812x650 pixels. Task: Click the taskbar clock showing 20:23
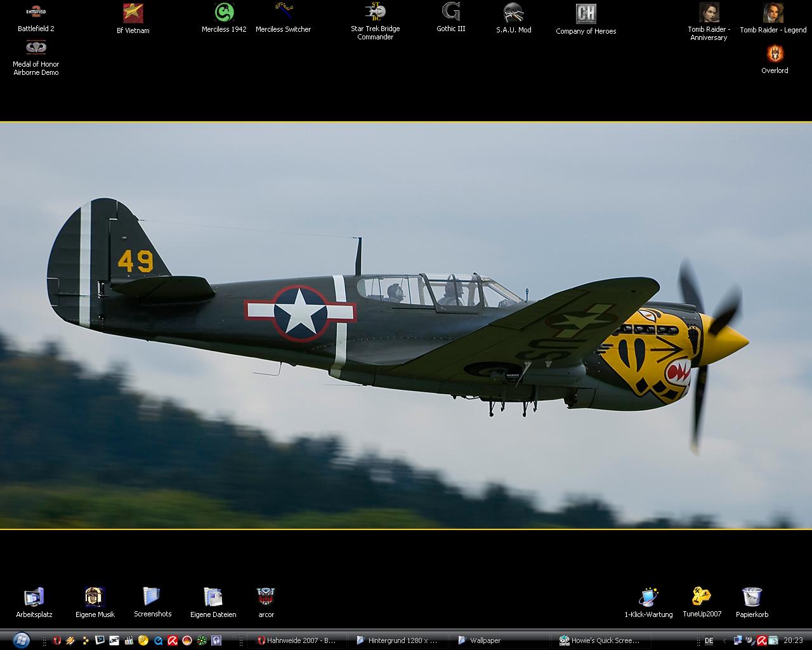[793, 640]
